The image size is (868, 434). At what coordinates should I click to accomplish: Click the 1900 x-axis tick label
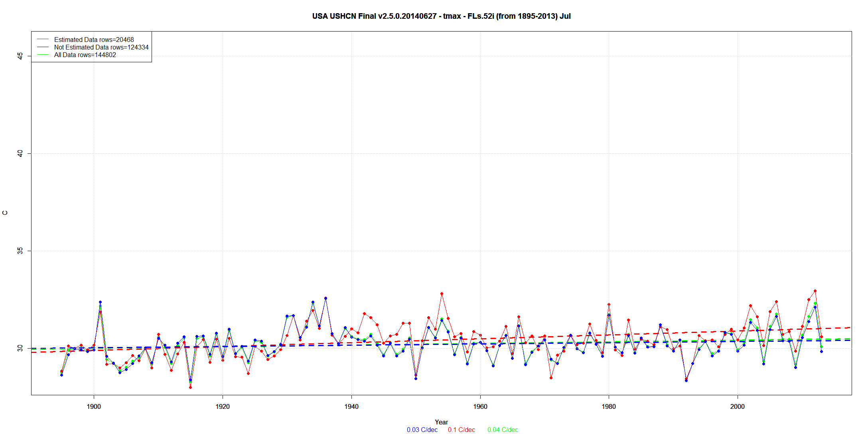coord(94,406)
